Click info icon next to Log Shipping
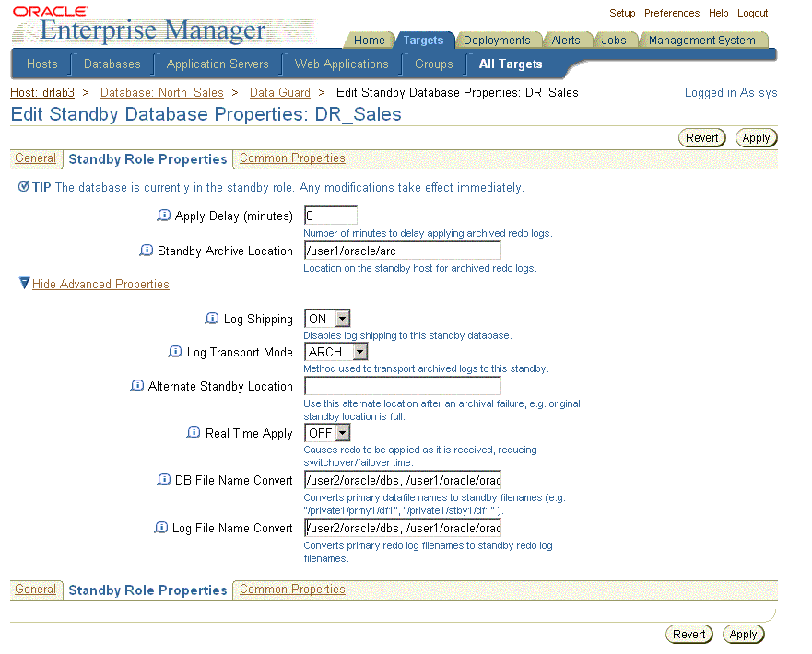Viewport: 812px width, 654px height. click(213, 319)
